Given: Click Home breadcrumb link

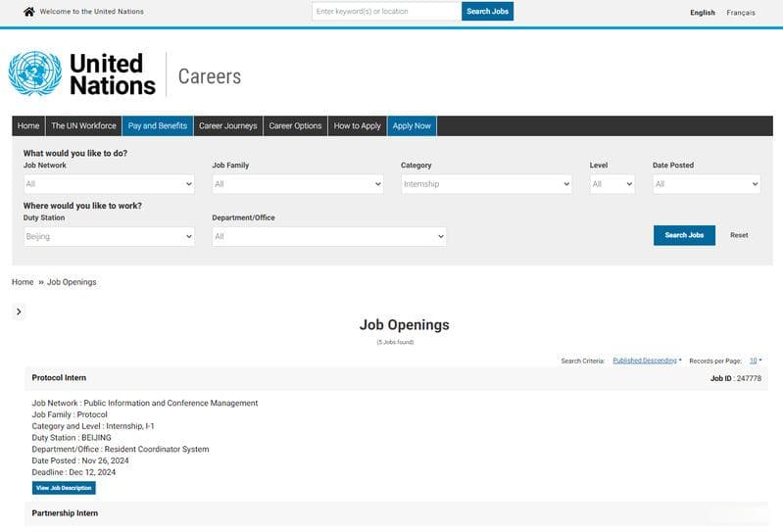Looking at the screenshot, I should coord(23,282).
